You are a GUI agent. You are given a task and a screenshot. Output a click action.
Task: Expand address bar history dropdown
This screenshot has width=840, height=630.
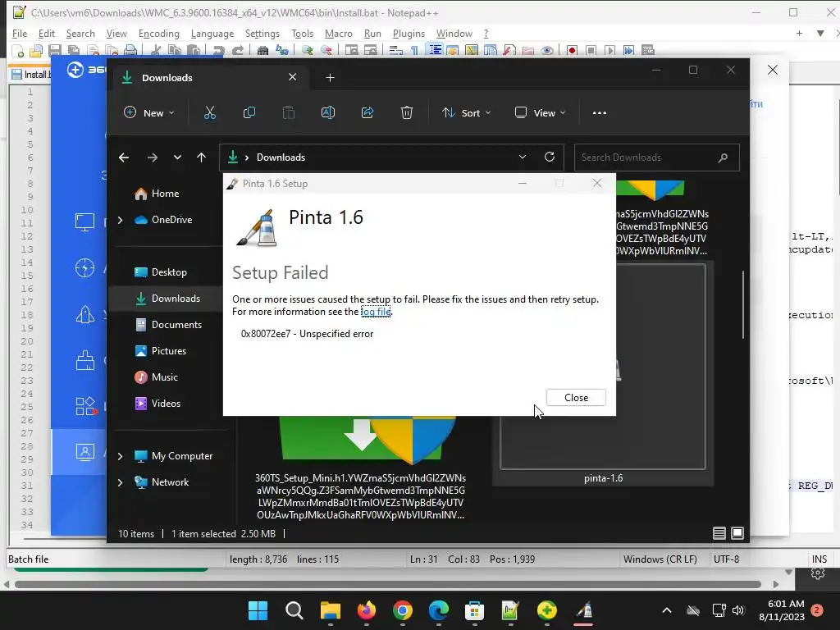[x=523, y=157]
